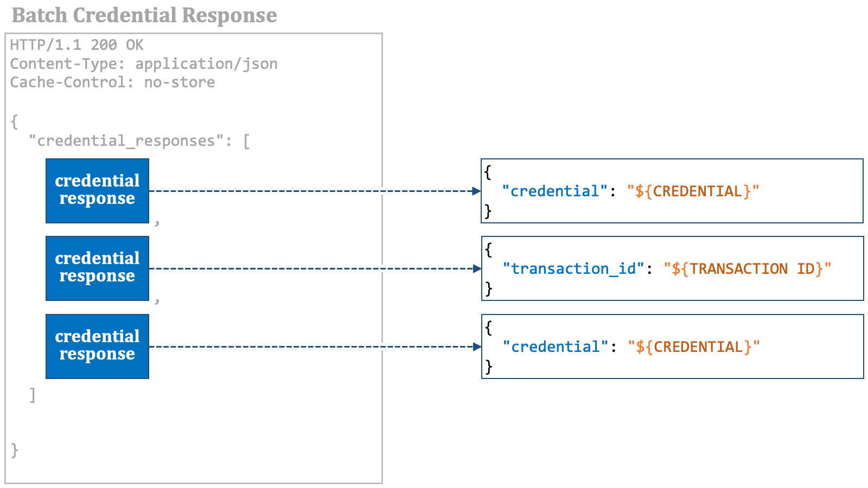Click the third blue credential response box

[97, 346]
